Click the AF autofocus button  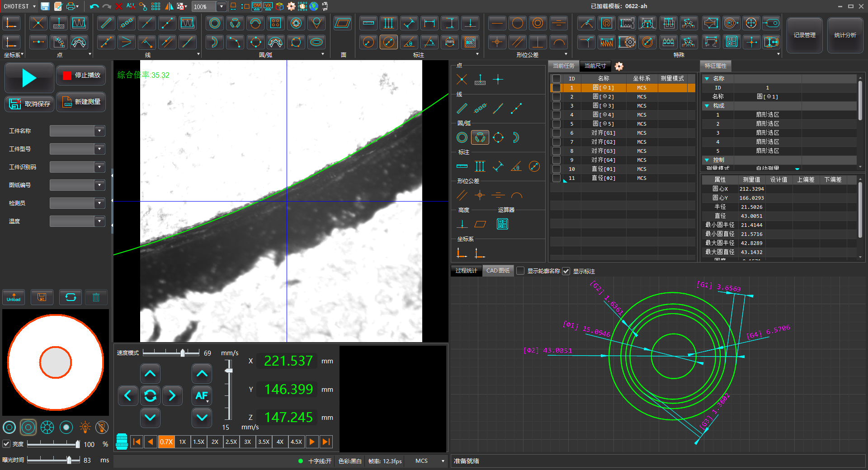click(x=202, y=396)
